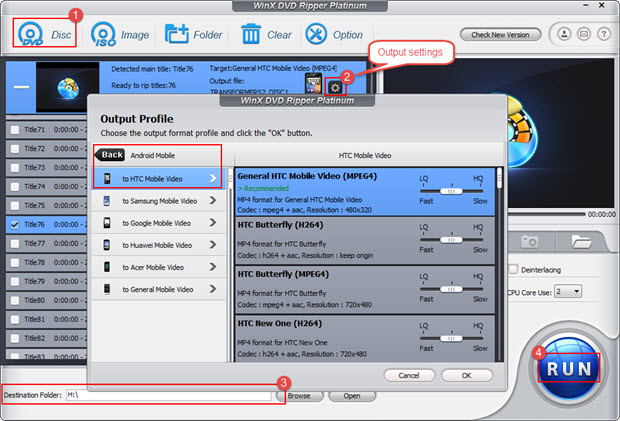Expand Google Mobile Video chevron arrow
The height and width of the screenshot is (421, 620).
point(213,223)
